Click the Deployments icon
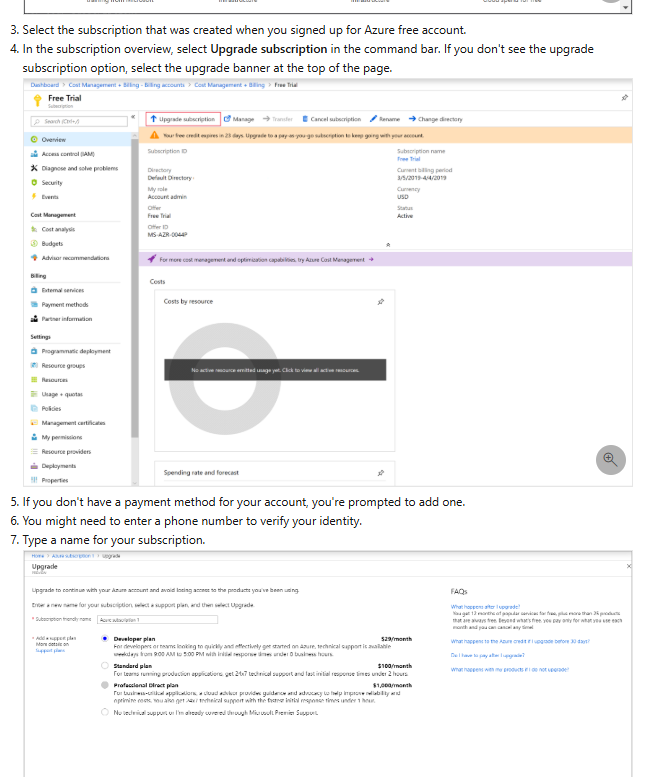This screenshot has width=649, height=777. (x=34, y=466)
